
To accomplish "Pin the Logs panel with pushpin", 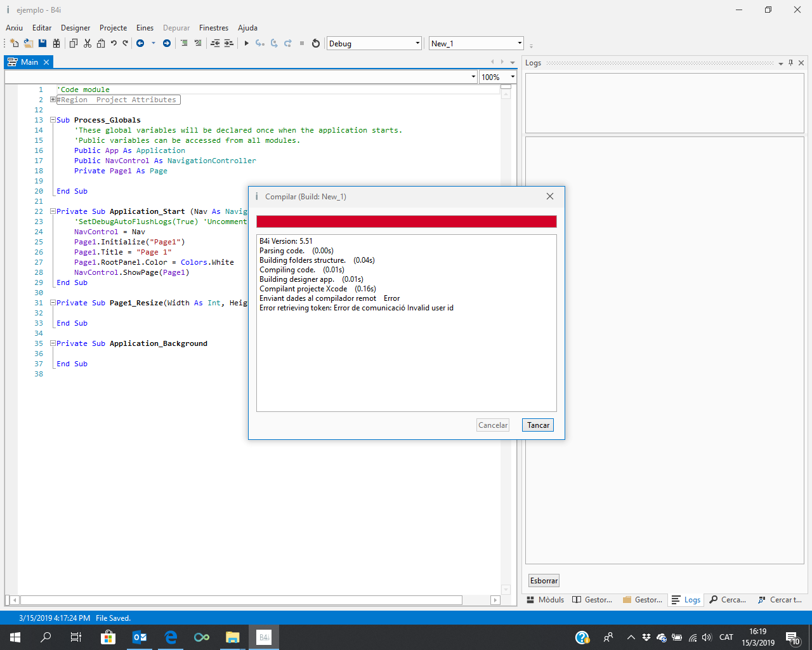I will [790, 63].
